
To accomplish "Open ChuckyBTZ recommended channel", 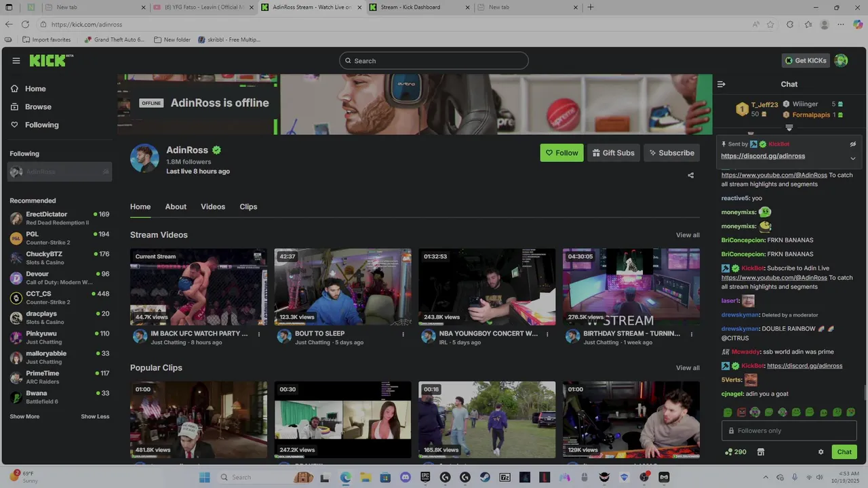I will [60, 258].
